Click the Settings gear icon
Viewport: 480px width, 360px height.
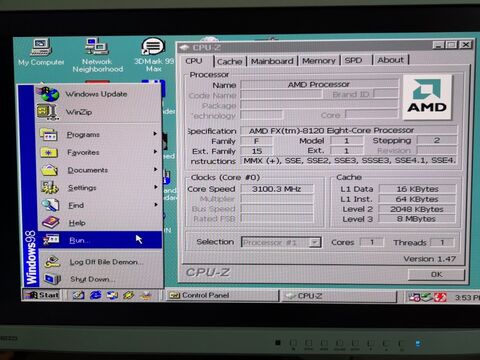pos(50,188)
